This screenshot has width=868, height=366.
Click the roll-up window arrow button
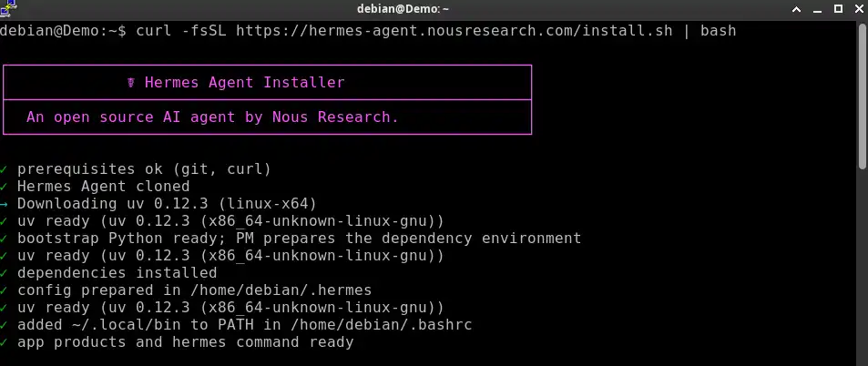[x=797, y=9]
